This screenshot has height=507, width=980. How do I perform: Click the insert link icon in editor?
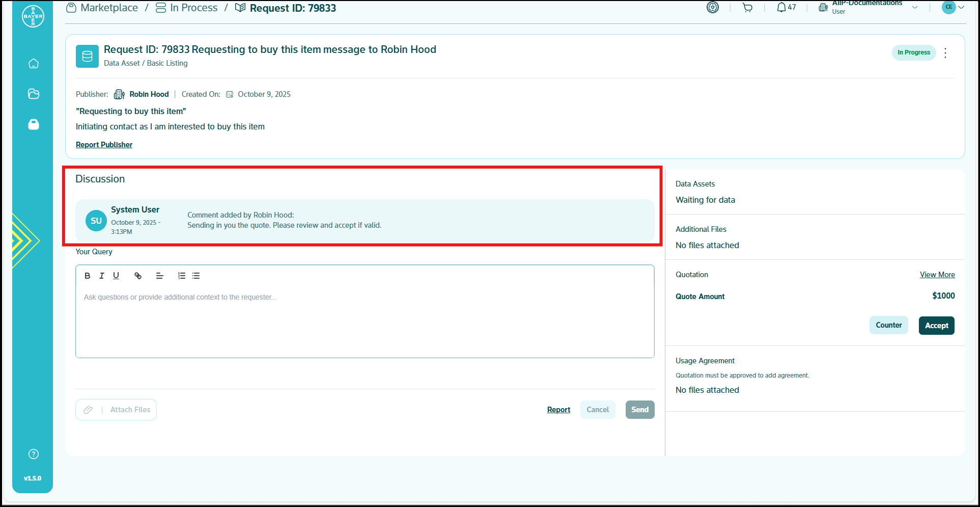click(x=138, y=276)
